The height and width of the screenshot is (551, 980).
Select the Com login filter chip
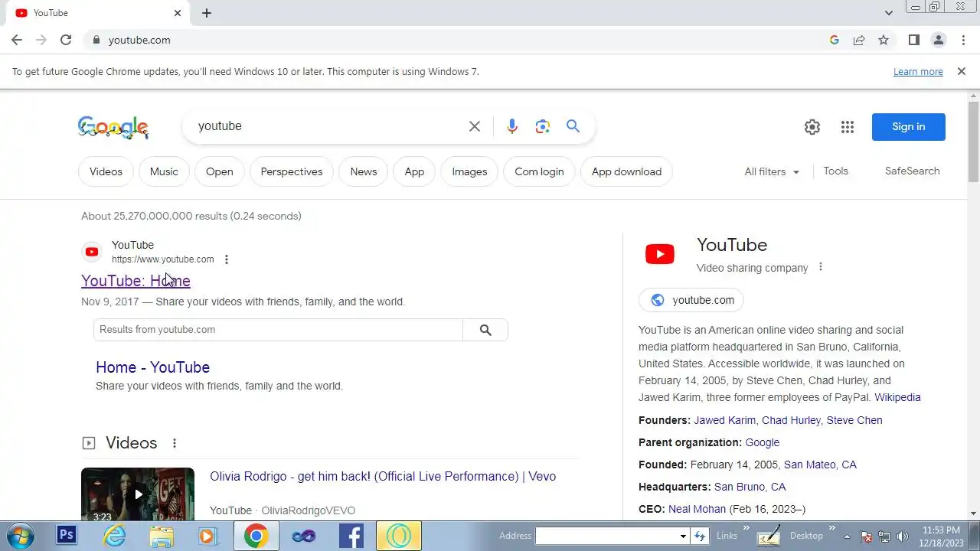pos(539,171)
